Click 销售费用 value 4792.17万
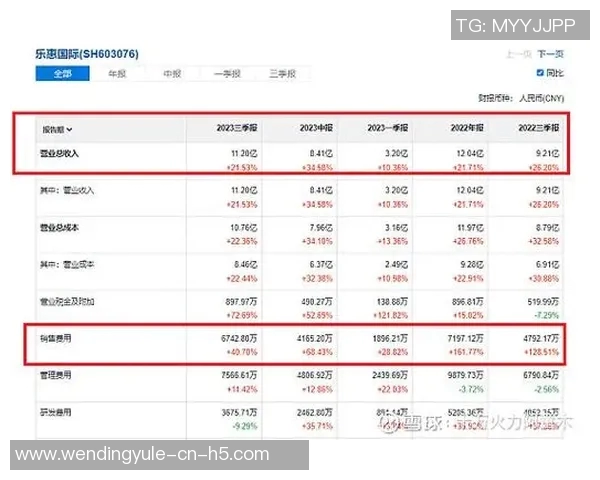Image resolution: width=600 pixels, height=480 pixels. click(541, 338)
